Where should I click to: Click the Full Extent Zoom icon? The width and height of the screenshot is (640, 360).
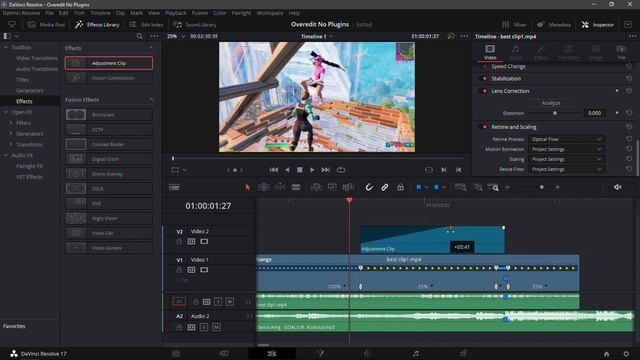[x=460, y=187]
